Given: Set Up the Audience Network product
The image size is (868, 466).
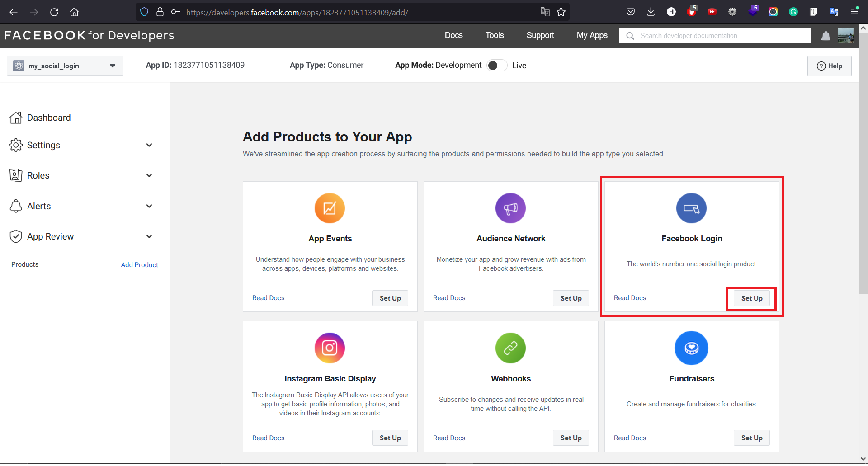Looking at the screenshot, I should tap(571, 298).
